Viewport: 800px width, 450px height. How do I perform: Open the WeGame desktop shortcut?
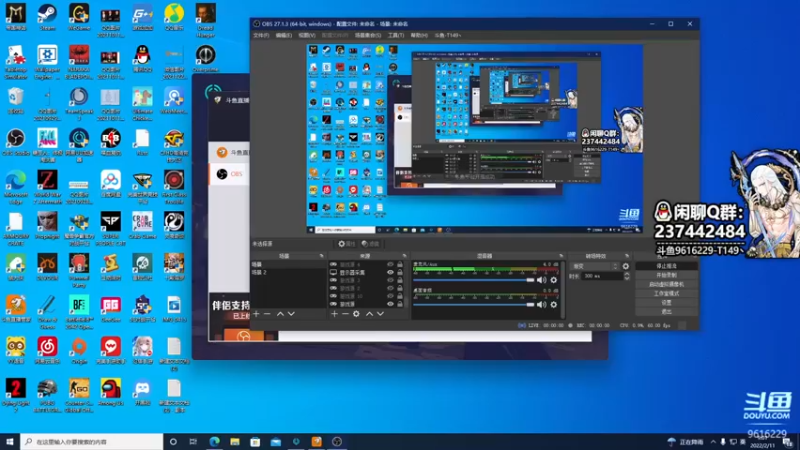coord(79,17)
